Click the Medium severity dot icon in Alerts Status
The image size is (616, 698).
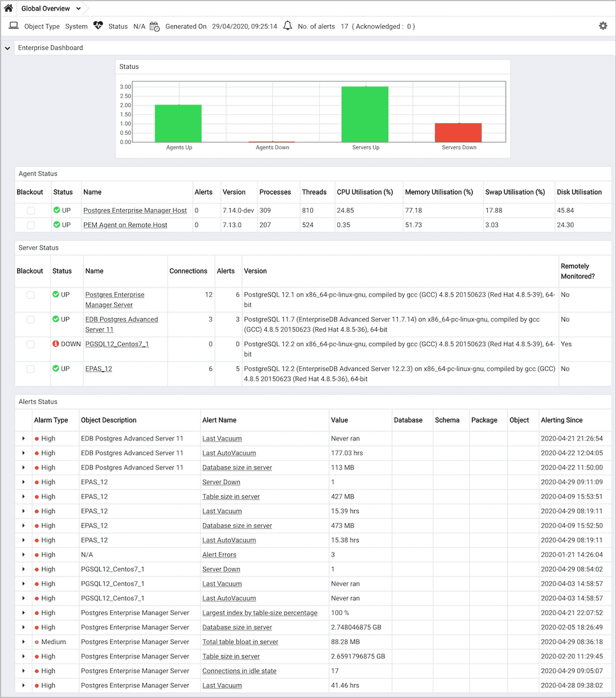(x=37, y=641)
